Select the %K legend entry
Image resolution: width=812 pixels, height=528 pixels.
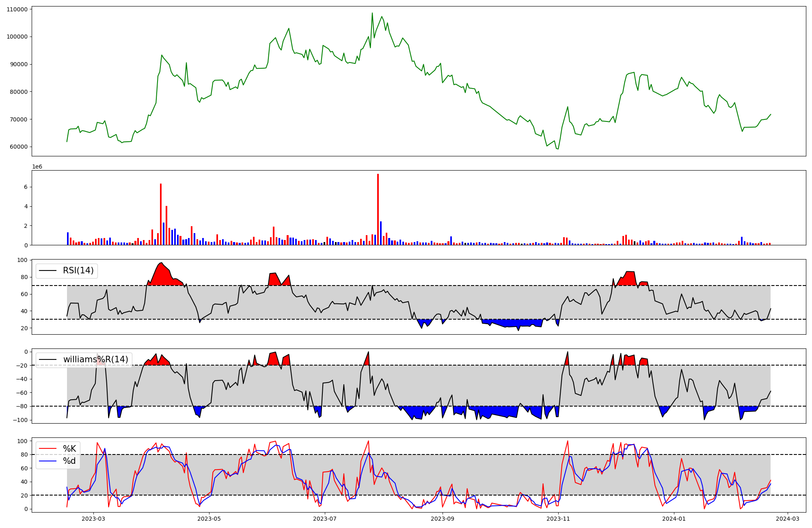click(69, 449)
